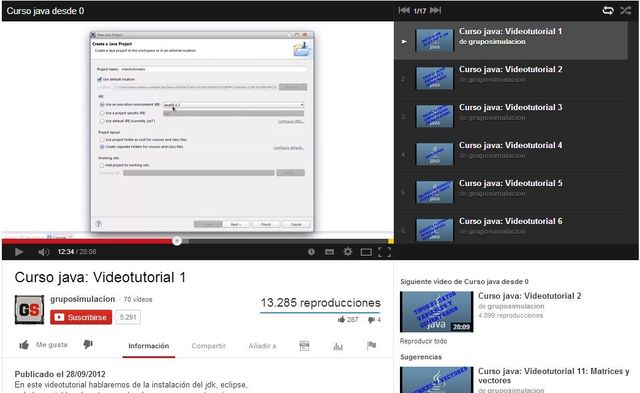Screen dimensions: 640x393
Task: Open next video thumbnail Videotutorial 2
Action: (436, 311)
